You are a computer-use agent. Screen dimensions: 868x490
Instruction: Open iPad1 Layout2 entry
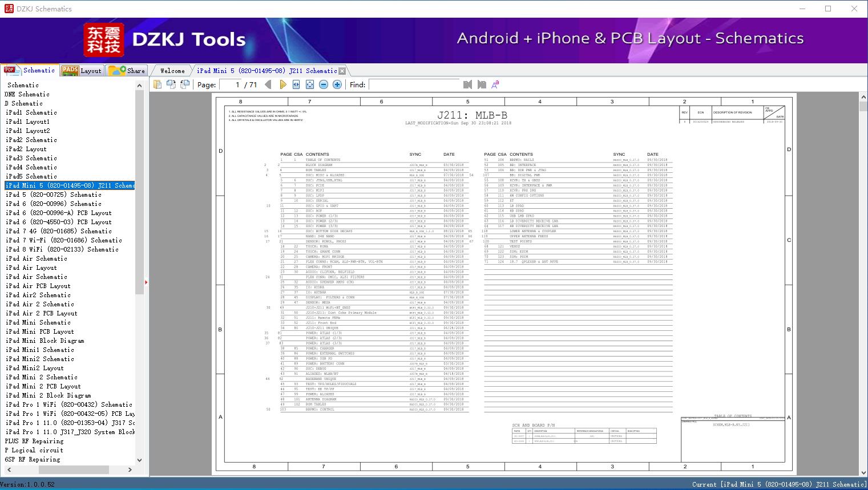pos(28,131)
